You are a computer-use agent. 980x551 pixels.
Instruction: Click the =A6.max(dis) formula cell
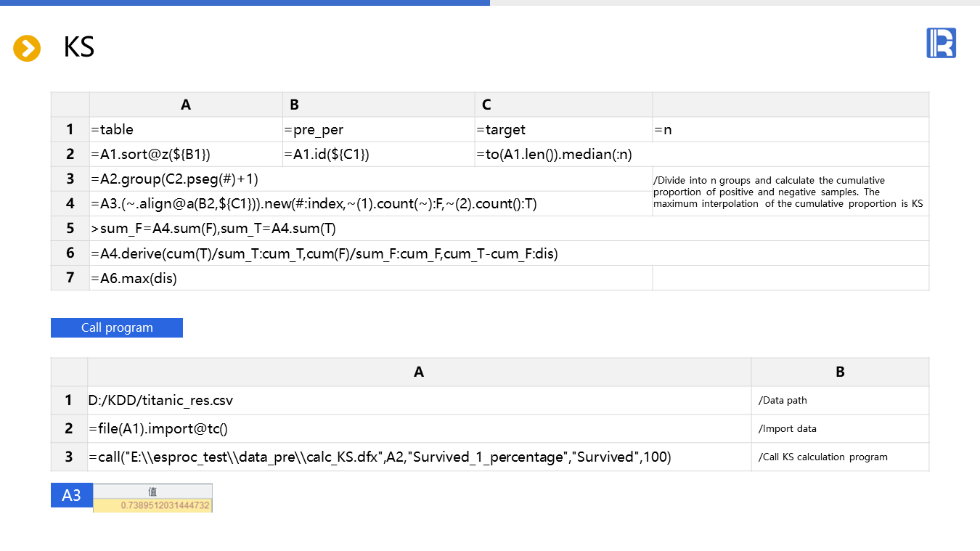pyautogui.click(x=370, y=278)
